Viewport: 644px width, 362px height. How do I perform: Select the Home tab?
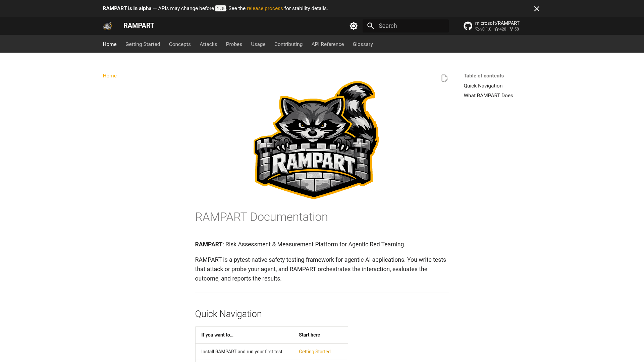pyautogui.click(x=110, y=44)
